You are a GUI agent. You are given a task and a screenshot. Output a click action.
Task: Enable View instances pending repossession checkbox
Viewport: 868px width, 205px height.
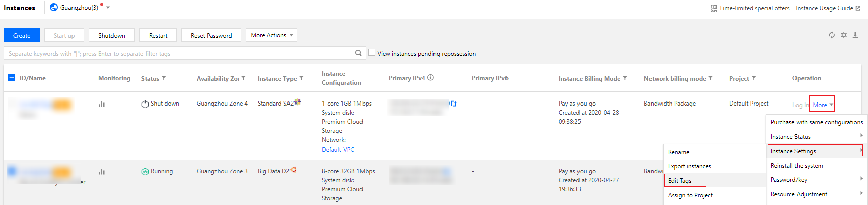click(x=372, y=52)
